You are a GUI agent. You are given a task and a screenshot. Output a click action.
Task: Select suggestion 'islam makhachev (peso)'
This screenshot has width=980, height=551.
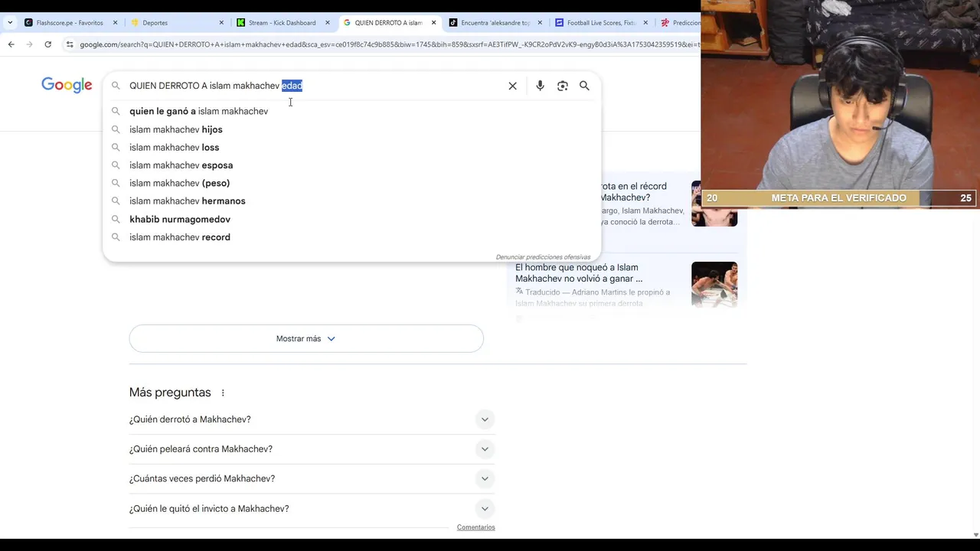[352, 183]
